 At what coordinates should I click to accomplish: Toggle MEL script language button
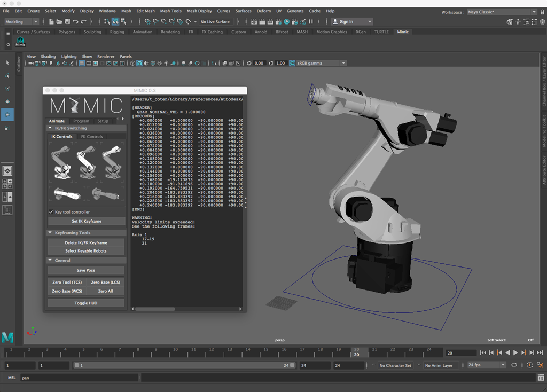click(x=12, y=378)
